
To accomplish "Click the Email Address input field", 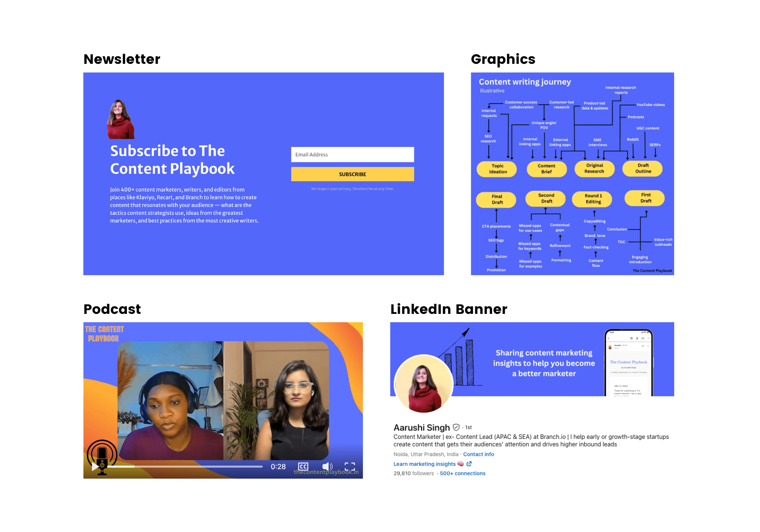I will pos(352,154).
